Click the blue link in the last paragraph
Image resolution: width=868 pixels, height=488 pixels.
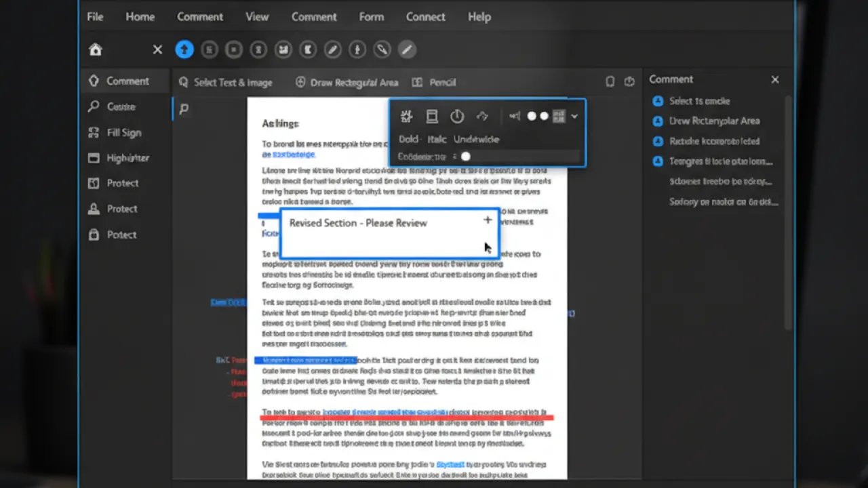(450, 464)
